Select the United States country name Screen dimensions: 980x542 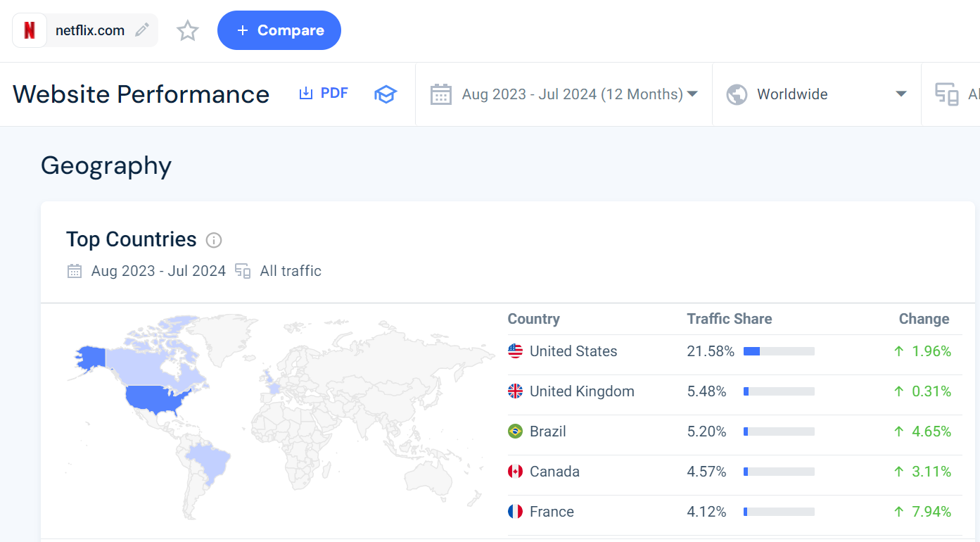tap(573, 351)
